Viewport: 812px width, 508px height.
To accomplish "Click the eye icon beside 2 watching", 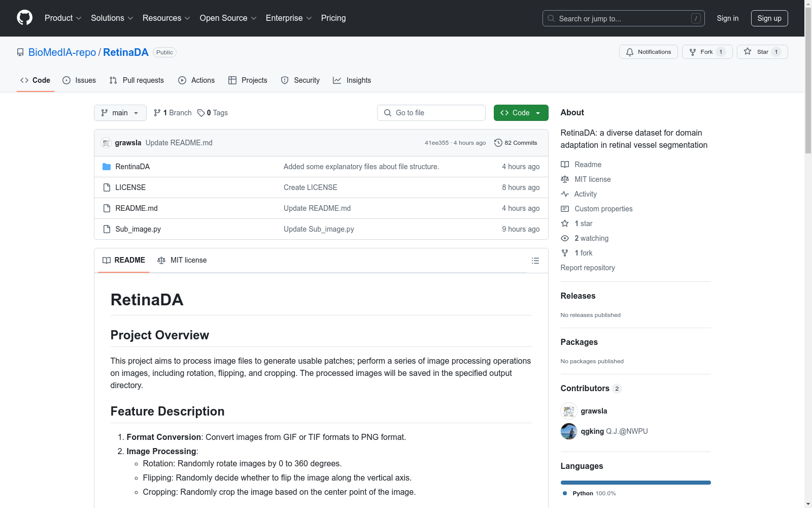I will click(565, 238).
